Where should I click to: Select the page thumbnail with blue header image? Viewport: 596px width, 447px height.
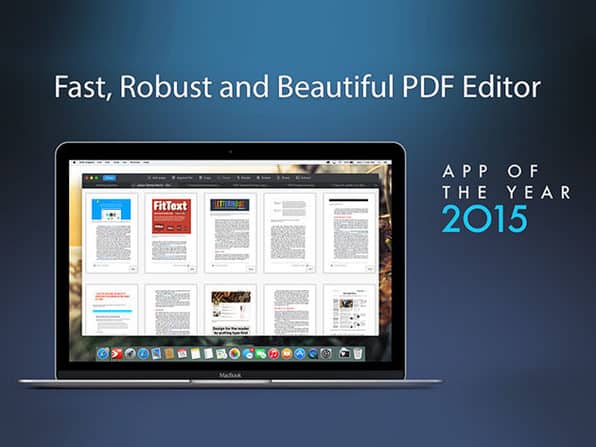pos(111,233)
